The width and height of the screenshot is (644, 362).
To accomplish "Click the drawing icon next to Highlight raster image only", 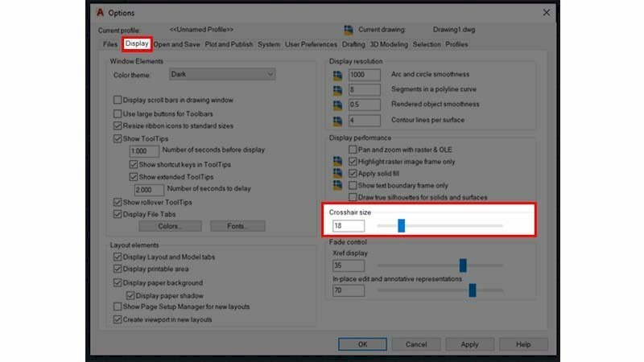I will pos(337,162).
